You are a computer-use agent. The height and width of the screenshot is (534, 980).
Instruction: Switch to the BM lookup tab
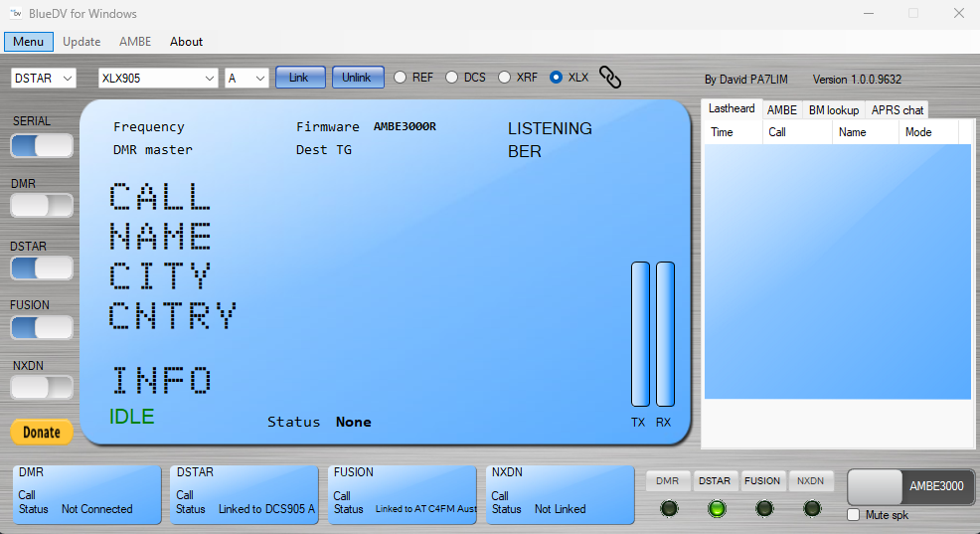(834, 110)
